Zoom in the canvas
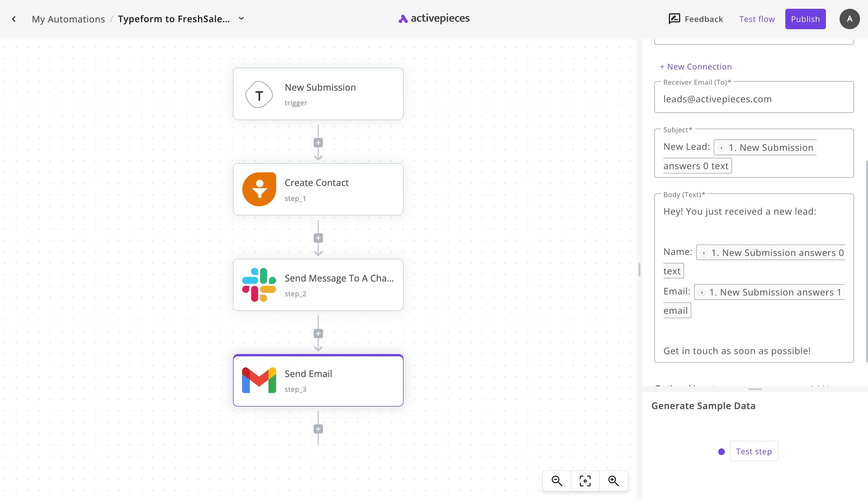This screenshot has width=868, height=500. [614, 481]
